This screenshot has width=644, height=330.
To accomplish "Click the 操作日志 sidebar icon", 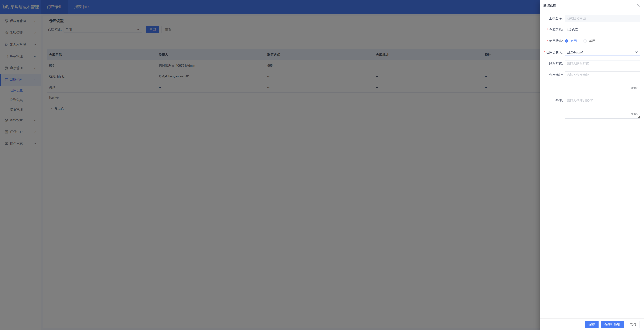I will click(x=6, y=144).
